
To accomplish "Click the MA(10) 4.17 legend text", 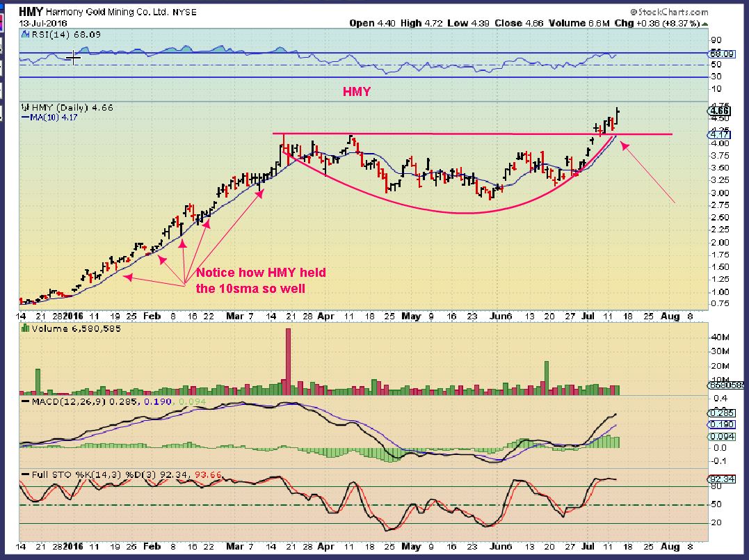I will [54, 117].
